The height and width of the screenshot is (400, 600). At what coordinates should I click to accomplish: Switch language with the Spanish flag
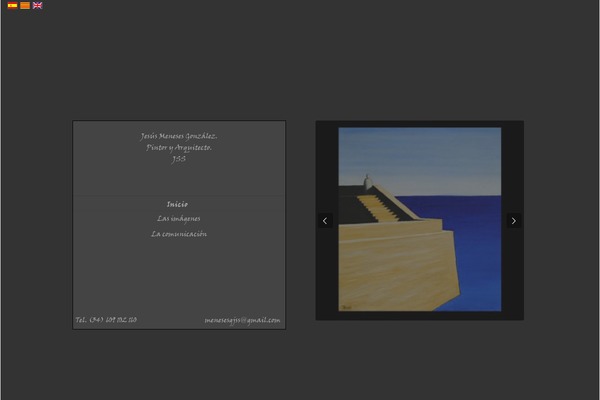click(x=13, y=5)
